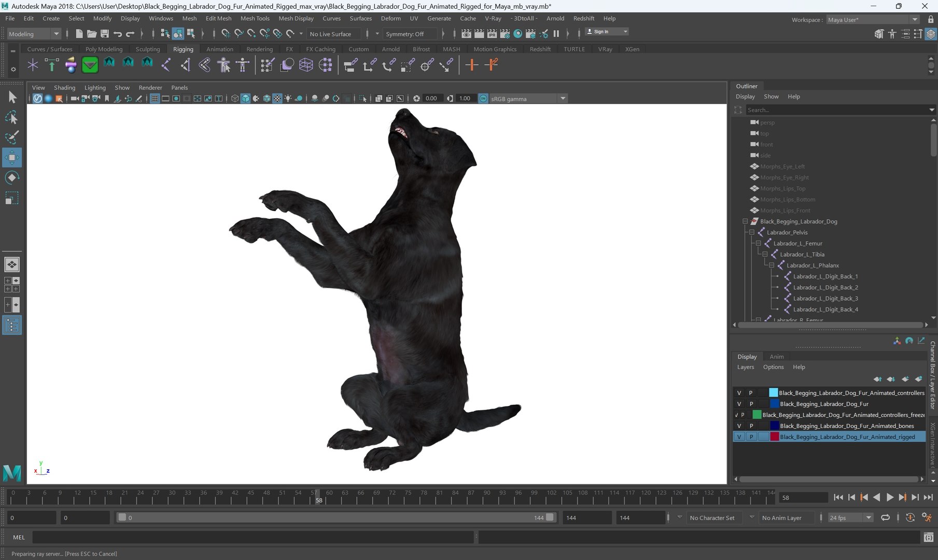Click the New Scene icon
This screenshot has height=560, width=938.
point(79,34)
